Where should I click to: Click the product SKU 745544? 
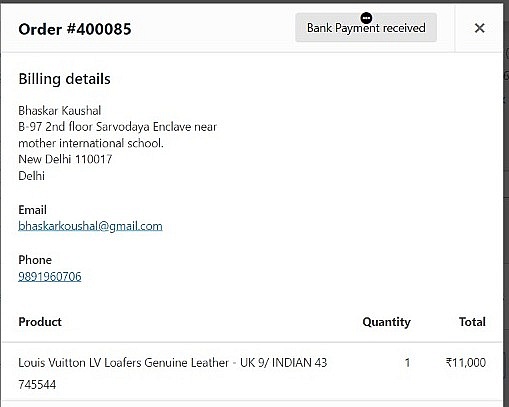click(x=37, y=385)
